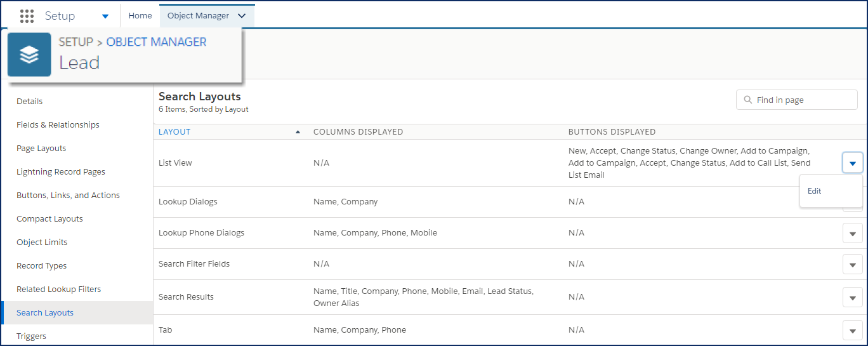Click the '6 Items, Sorted by Layout' text
The image size is (868, 346).
204,109
